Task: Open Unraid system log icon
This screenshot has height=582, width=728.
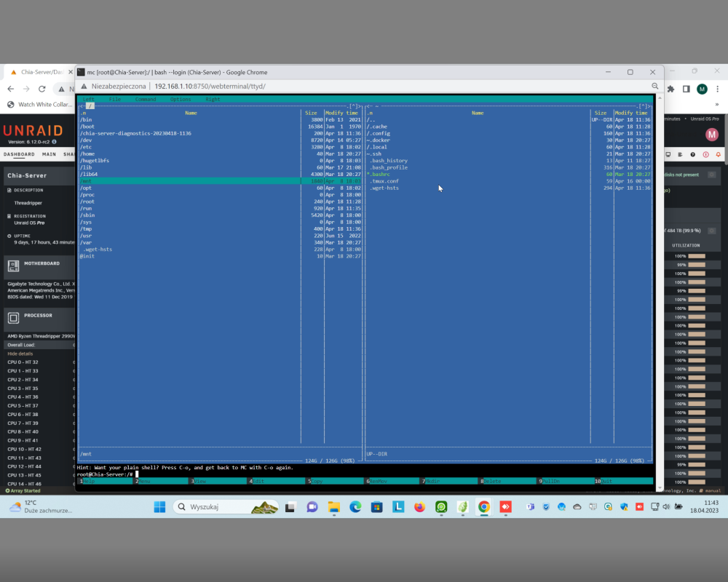Action: pyautogui.click(x=680, y=154)
